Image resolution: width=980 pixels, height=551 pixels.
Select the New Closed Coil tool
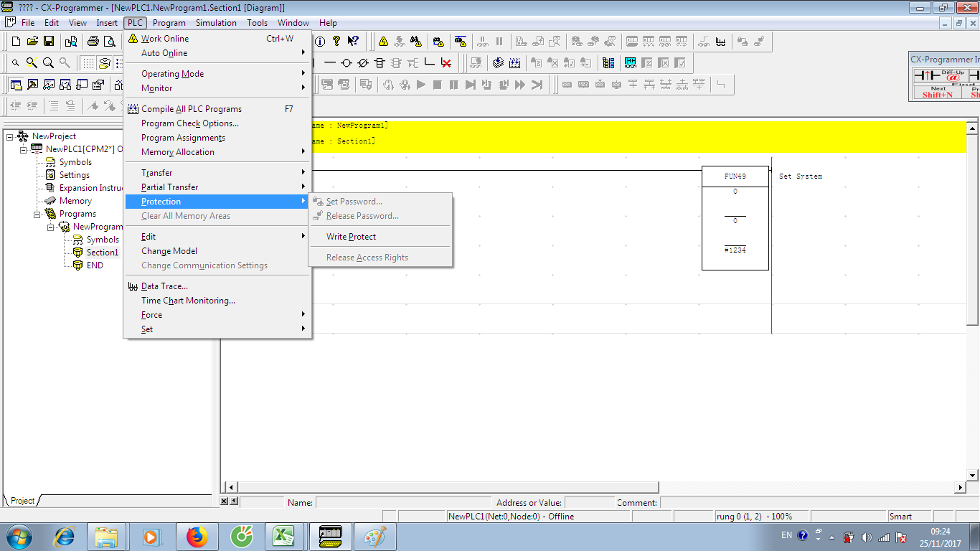pos(363,63)
